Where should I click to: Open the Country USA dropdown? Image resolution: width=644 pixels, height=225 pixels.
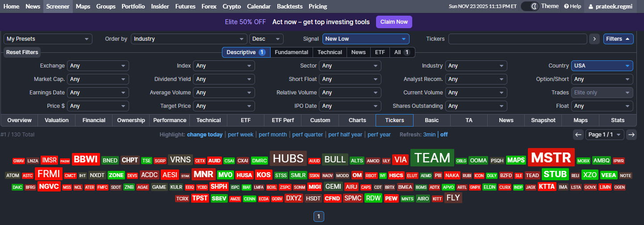click(x=602, y=66)
